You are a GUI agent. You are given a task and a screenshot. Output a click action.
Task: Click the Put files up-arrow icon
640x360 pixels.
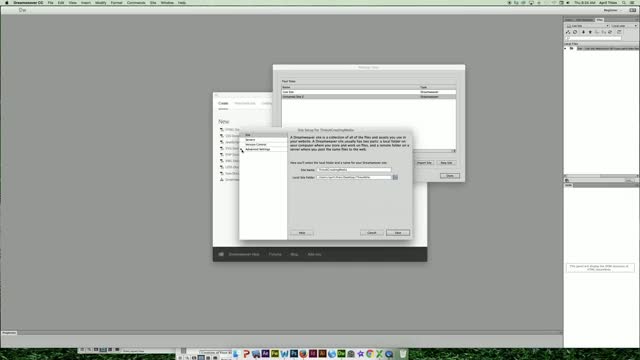(x=590, y=32)
